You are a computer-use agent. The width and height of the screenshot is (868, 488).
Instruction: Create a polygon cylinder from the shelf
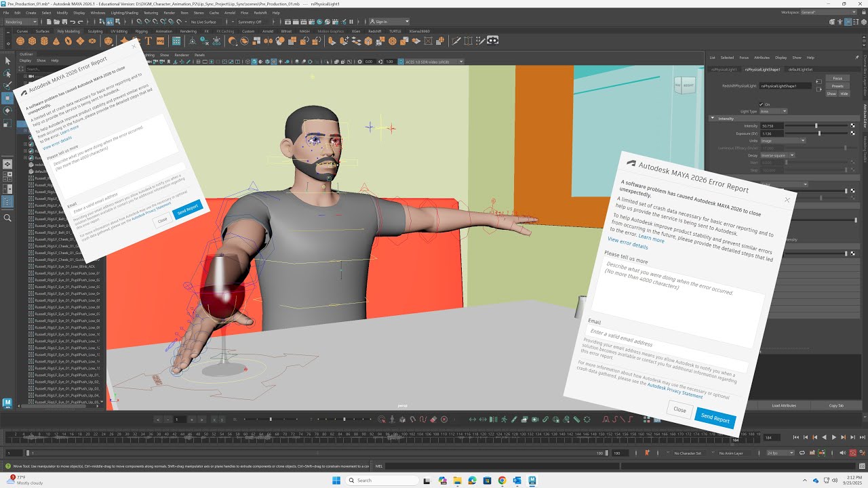coord(45,41)
